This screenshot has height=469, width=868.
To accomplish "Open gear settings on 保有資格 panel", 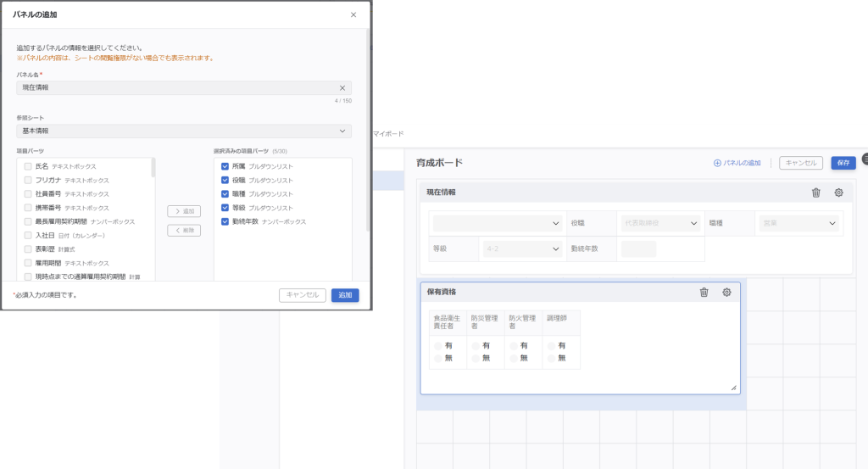I will 726,293.
